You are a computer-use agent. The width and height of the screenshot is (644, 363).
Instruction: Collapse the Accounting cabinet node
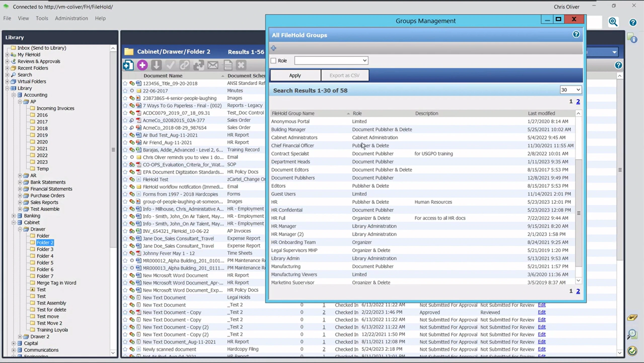pyautogui.click(x=14, y=95)
